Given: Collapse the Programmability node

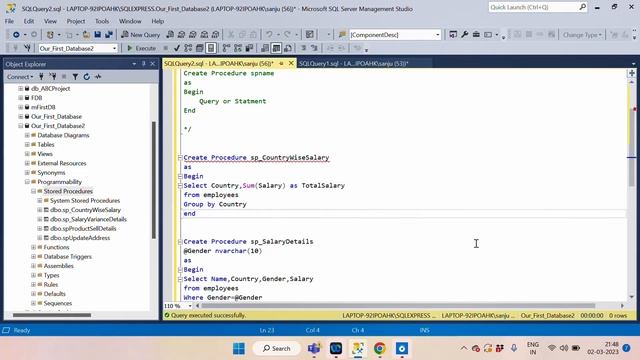Looking at the screenshot, I should (27, 182).
